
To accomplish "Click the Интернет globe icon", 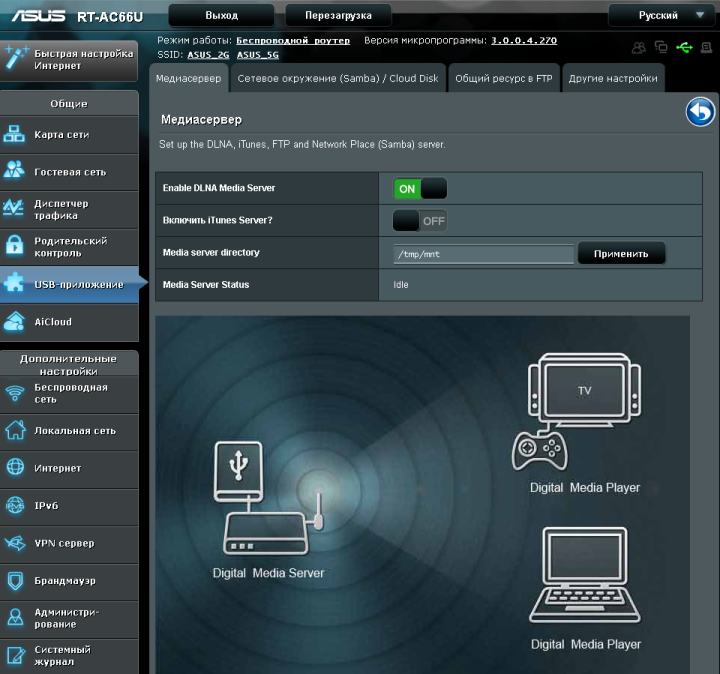I will pyautogui.click(x=15, y=467).
